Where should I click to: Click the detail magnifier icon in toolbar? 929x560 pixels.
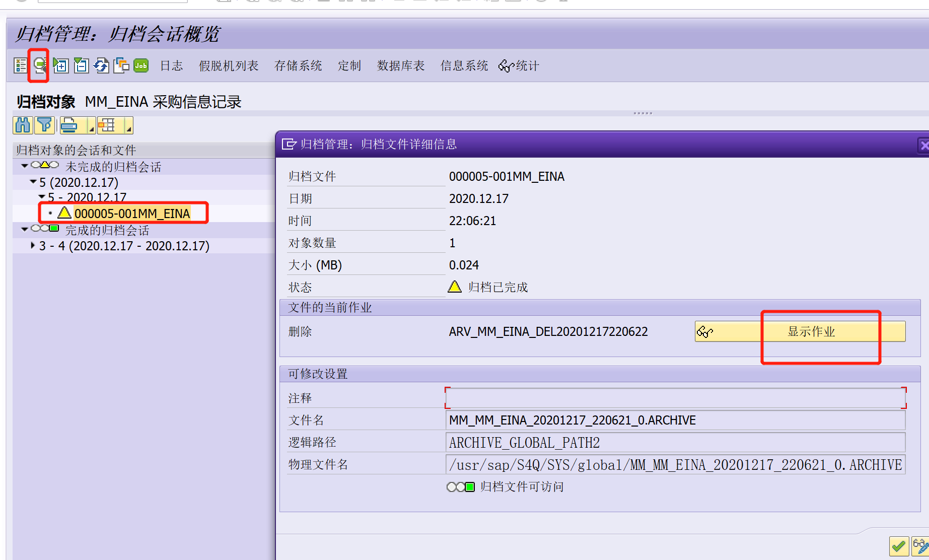point(40,65)
